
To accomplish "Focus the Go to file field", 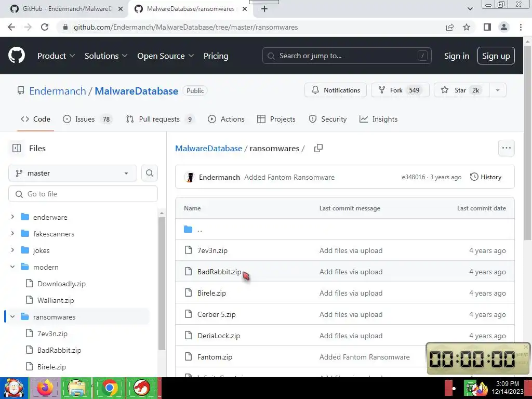I will point(83,194).
